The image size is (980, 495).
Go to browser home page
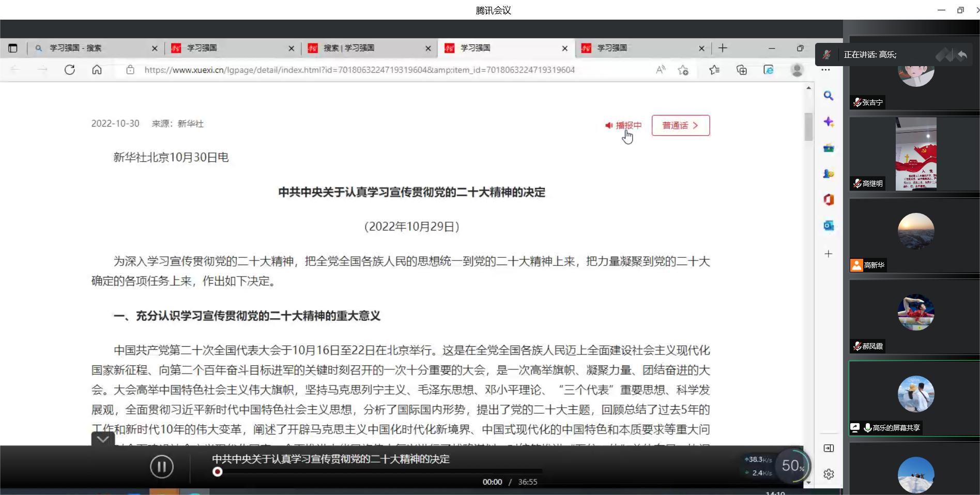pyautogui.click(x=97, y=70)
